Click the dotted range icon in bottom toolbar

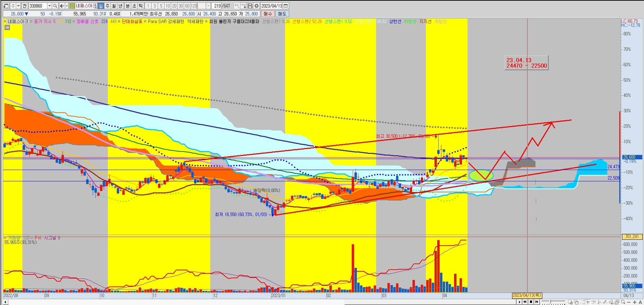point(582,302)
